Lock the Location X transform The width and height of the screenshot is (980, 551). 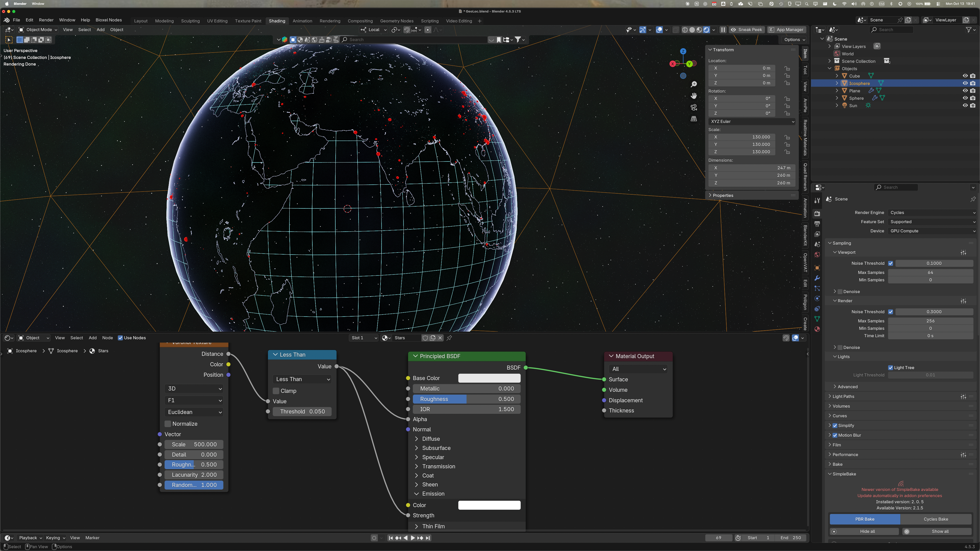click(787, 68)
